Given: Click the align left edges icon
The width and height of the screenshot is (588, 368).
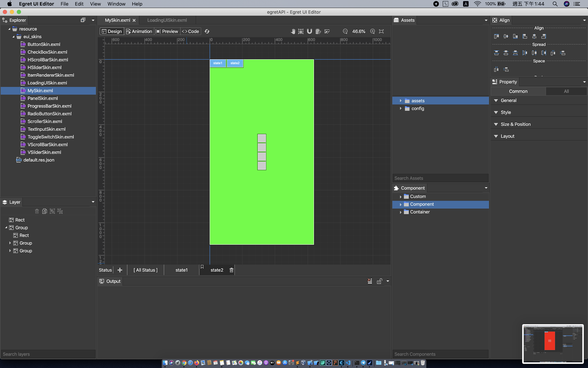Looking at the screenshot, I should pos(525,36).
